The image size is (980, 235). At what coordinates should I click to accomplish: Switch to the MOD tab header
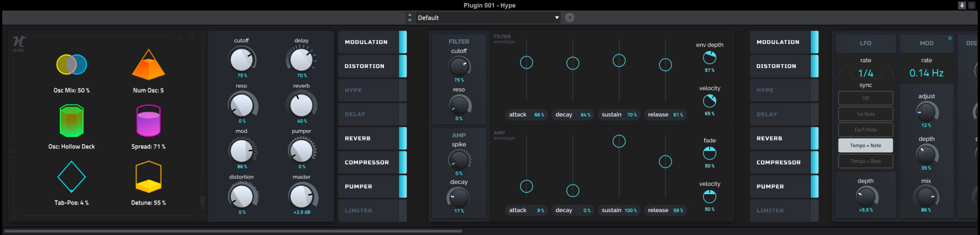point(926,44)
